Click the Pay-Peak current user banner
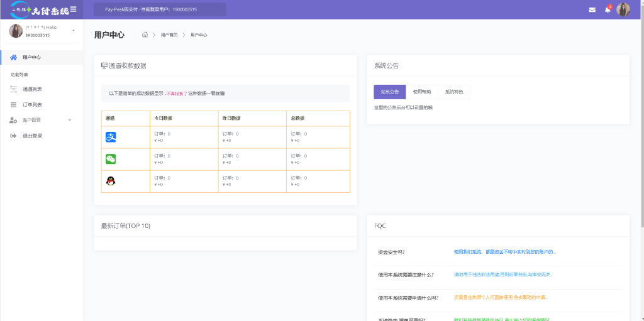Image resolution: width=644 pixels, height=321 pixels. pos(160,9)
